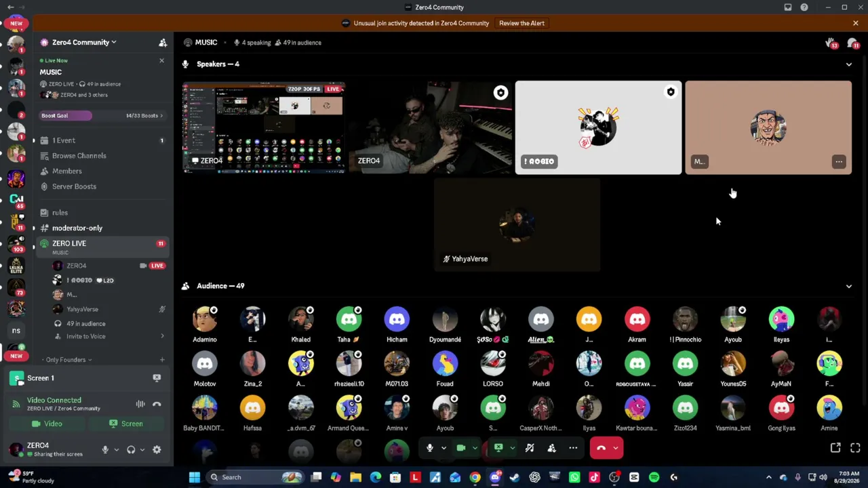
Task: Open camera options arrow in call controls
Action: point(475,448)
